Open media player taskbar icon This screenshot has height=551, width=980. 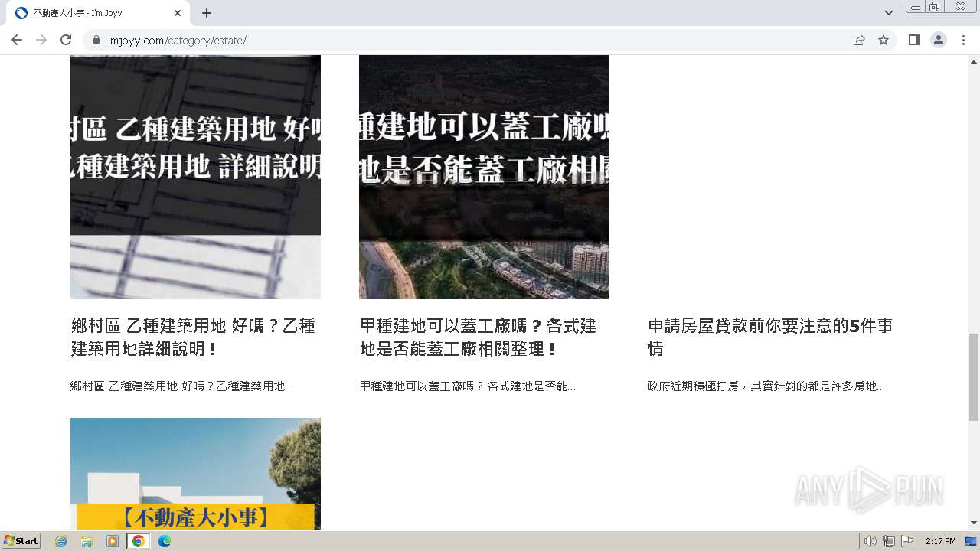(113, 541)
